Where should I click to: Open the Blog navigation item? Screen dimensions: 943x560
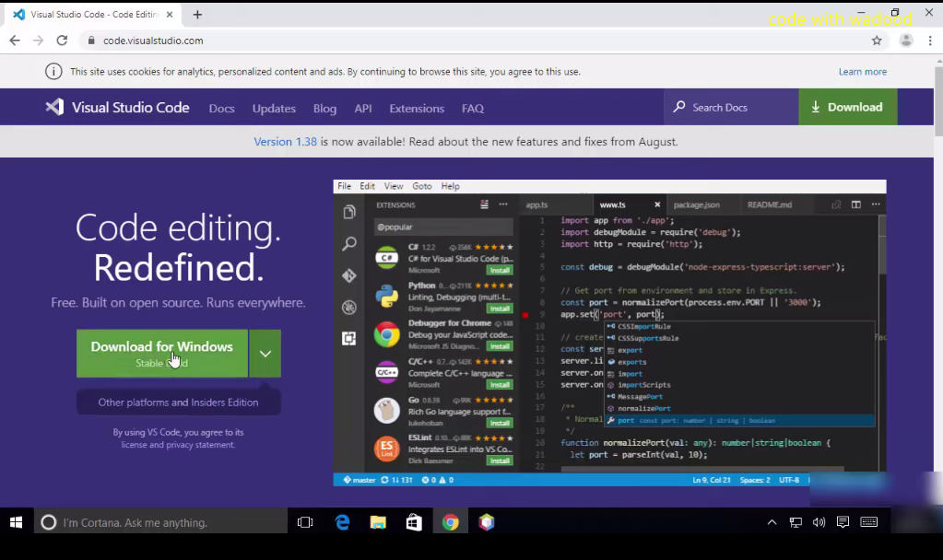(x=324, y=108)
